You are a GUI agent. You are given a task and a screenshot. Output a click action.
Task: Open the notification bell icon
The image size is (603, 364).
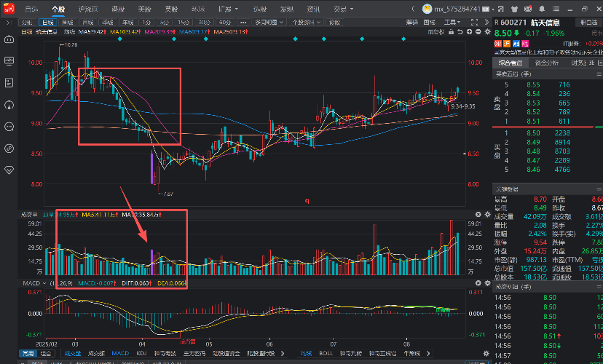542,9
